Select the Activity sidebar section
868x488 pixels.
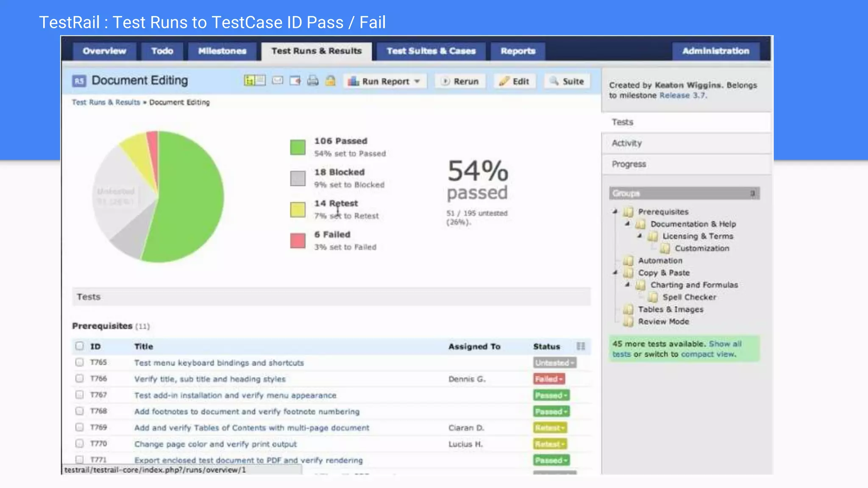686,143
